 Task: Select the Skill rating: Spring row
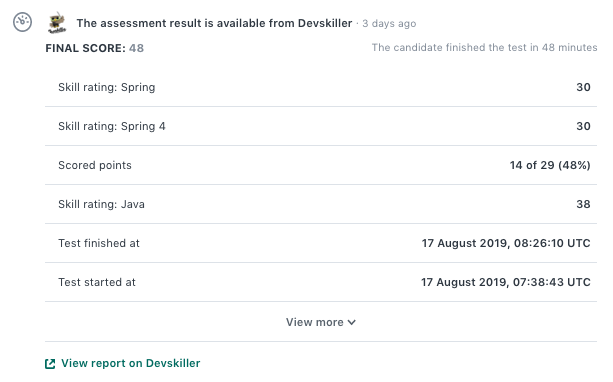[x=321, y=87]
